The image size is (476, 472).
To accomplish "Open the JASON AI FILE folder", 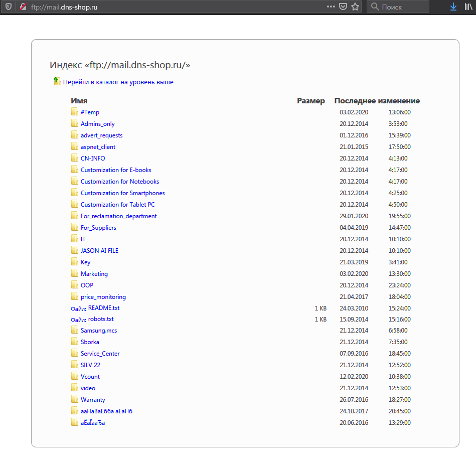I will [x=99, y=251].
